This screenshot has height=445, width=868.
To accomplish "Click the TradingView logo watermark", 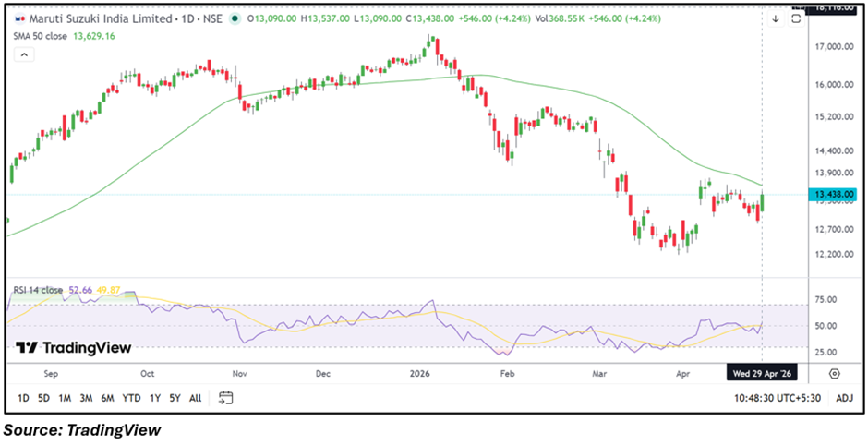I will (x=74, y=348).
